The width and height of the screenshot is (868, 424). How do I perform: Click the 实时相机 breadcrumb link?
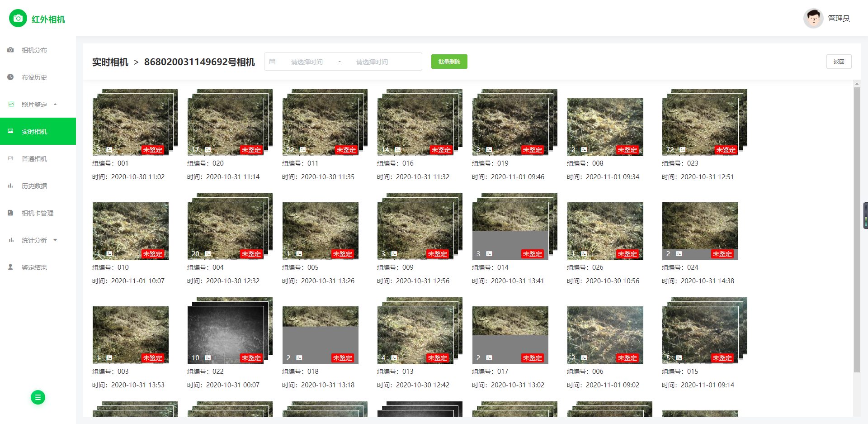pos(110,62)
